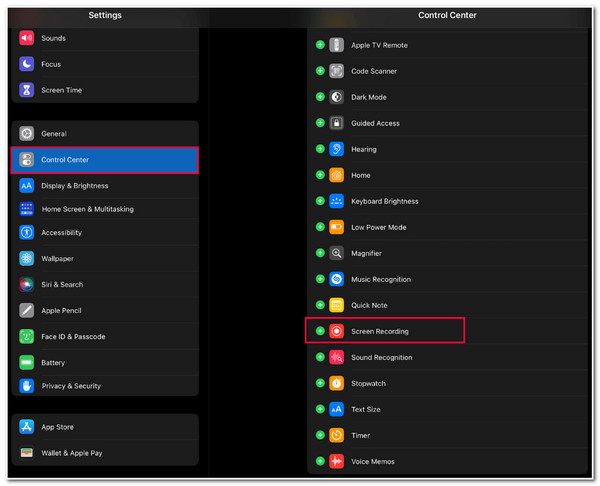Viewport: 600px width, 486px height.
Task: Tap the Control Center toggles icon
Action: coord(26,160)
